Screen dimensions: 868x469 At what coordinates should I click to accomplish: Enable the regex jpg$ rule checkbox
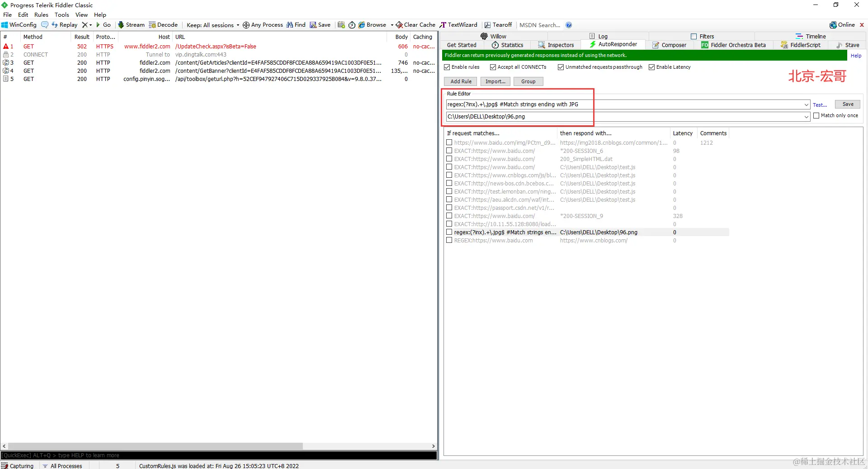[449, 232]
